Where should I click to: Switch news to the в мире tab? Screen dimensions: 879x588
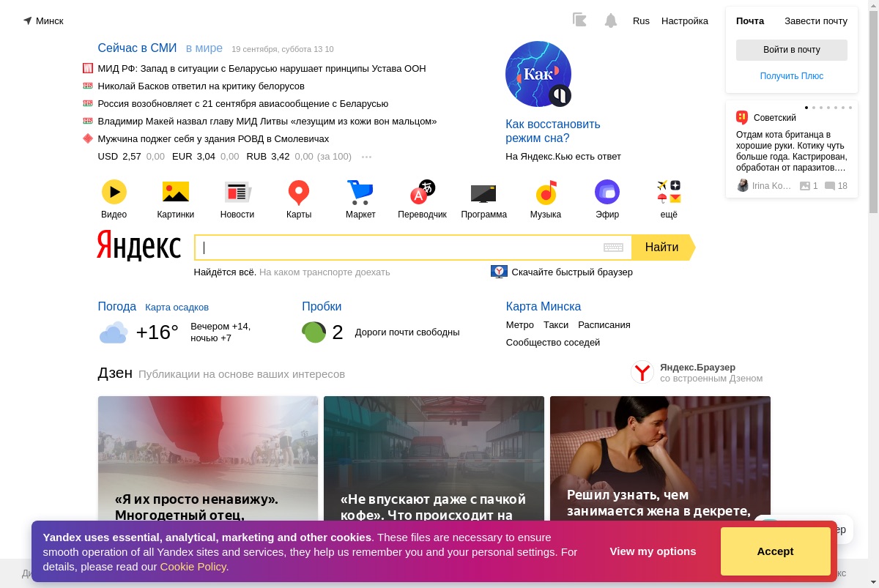(204, 48)
